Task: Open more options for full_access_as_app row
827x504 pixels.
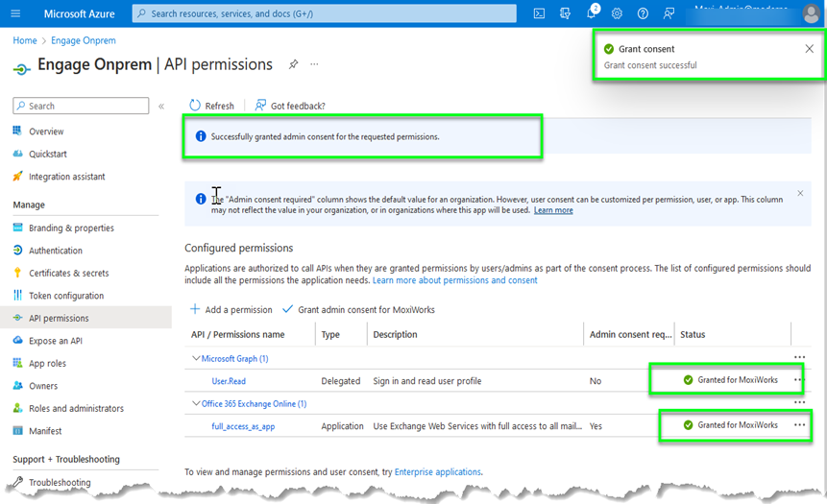Action: pos(799,425)
